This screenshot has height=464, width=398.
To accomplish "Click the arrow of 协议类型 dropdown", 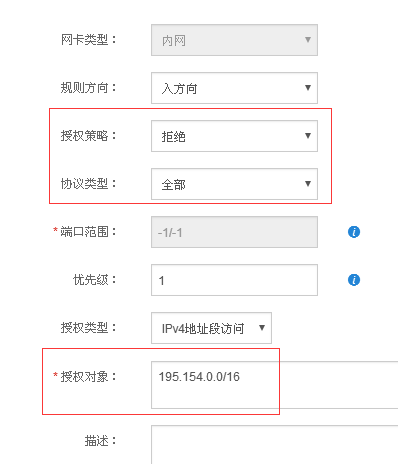I will coord(308,184).
